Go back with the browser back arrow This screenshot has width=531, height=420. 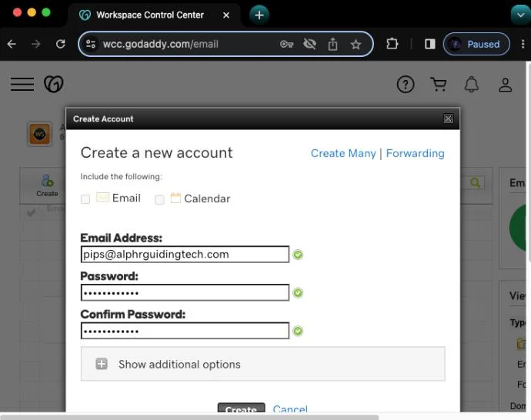pyautogui.click(x=12, y=44)
